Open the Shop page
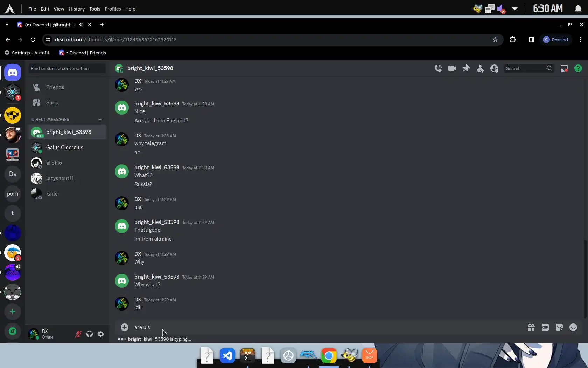This screenshot has height=368, width=588. [67, 103]
